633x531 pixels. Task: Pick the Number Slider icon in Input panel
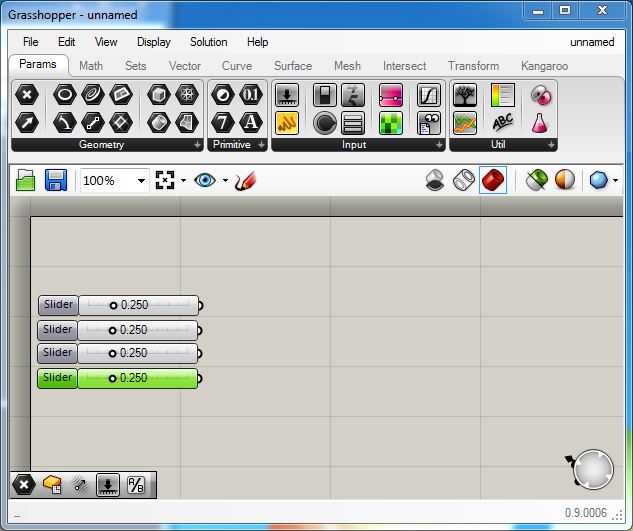[x=287, y=95]
